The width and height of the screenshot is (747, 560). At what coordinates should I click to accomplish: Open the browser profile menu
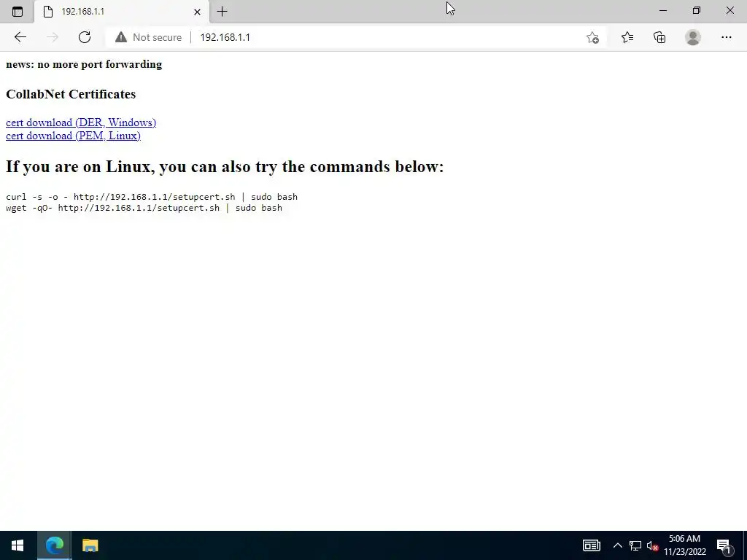tap(693, 37)
